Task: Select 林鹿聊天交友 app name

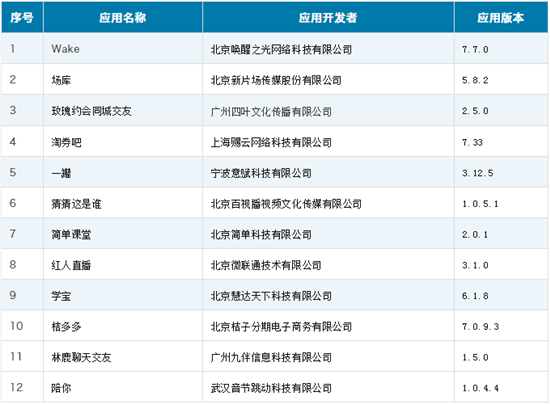Action: [81, 357]
